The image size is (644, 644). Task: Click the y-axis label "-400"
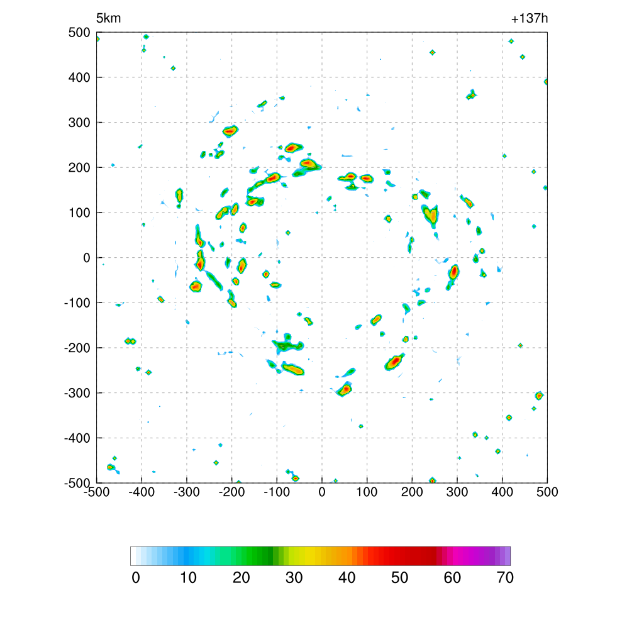77,438
